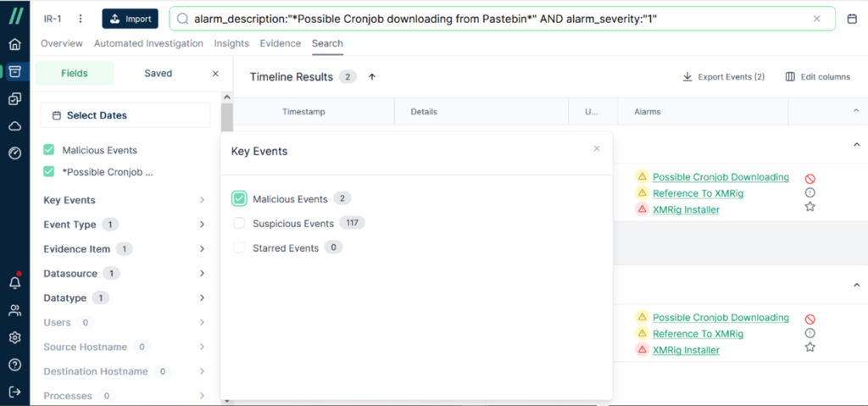Open the Saved tab

159,73
